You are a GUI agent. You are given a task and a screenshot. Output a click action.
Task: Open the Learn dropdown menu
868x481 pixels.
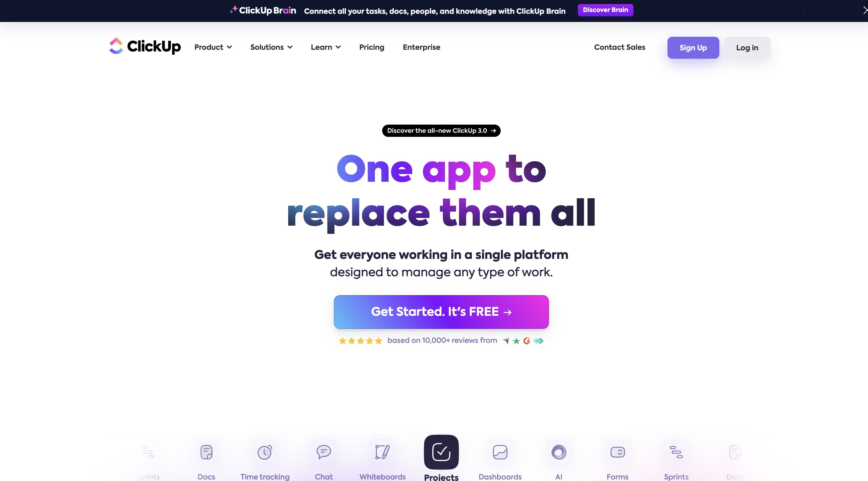[x=326, y=47]
